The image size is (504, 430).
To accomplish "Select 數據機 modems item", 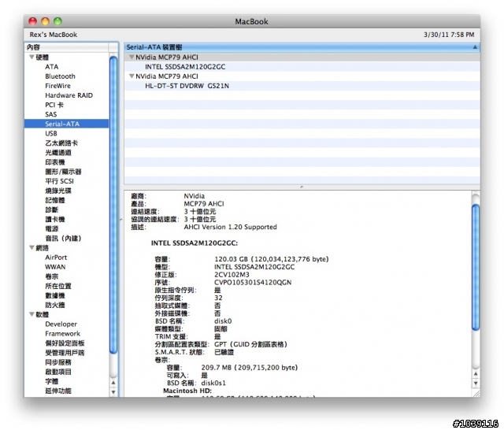I will (x=55, y=295).
